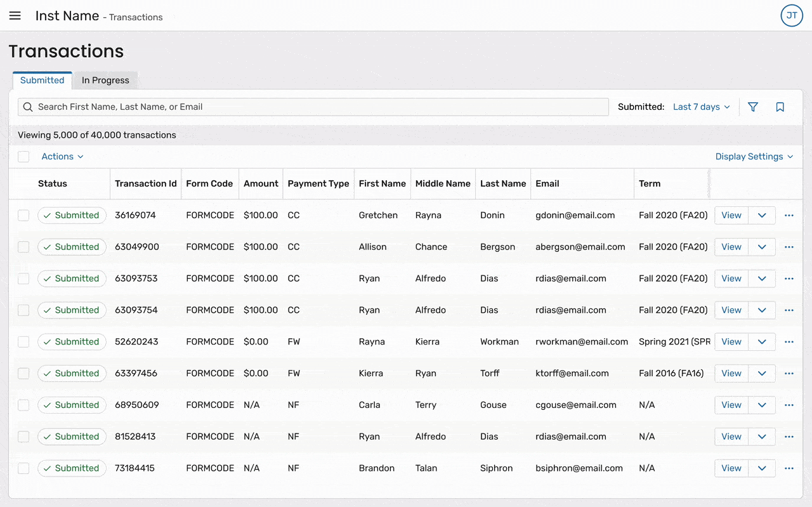Open more options for transaction 63093753
The height and width of the screenshot is (507, 812).
tap(789, 279)
